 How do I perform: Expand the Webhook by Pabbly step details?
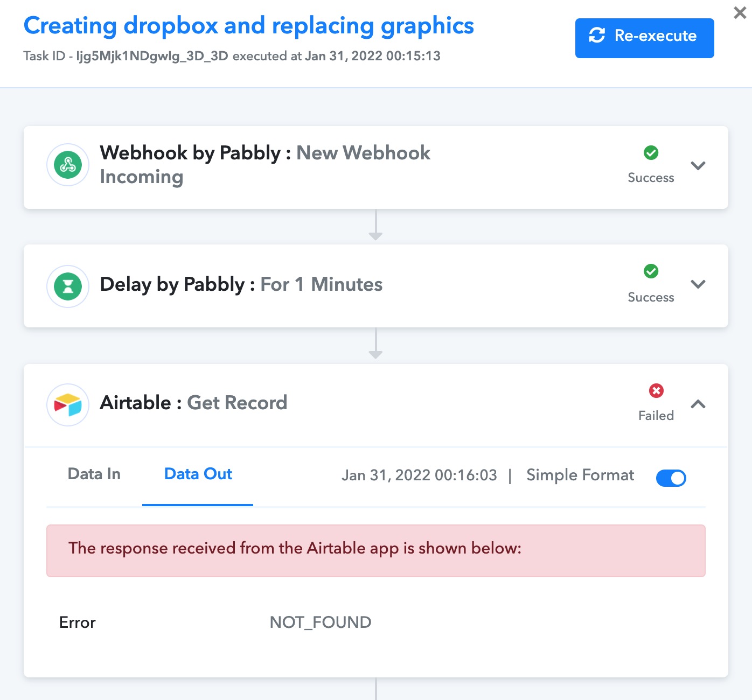(x=698, y=165)
